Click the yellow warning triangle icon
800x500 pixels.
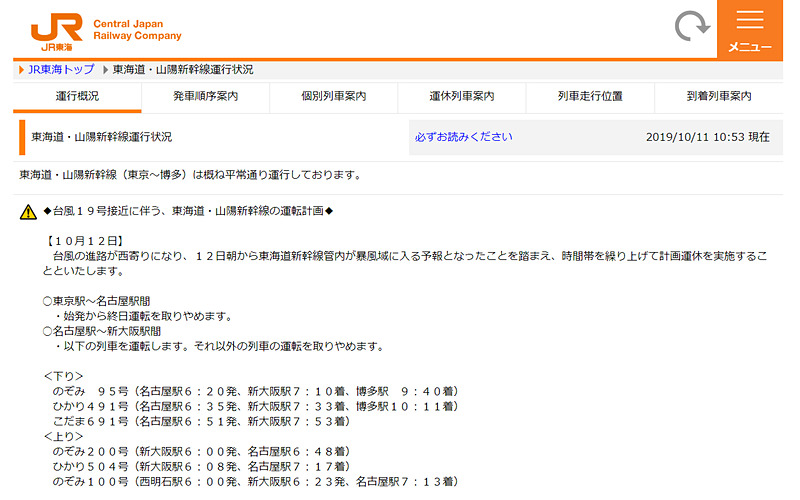[28, 212]
